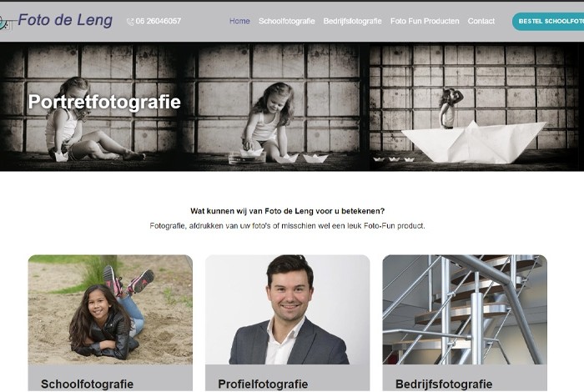
Task: Call the 06 26046057 phone number link
Action: 159,21
